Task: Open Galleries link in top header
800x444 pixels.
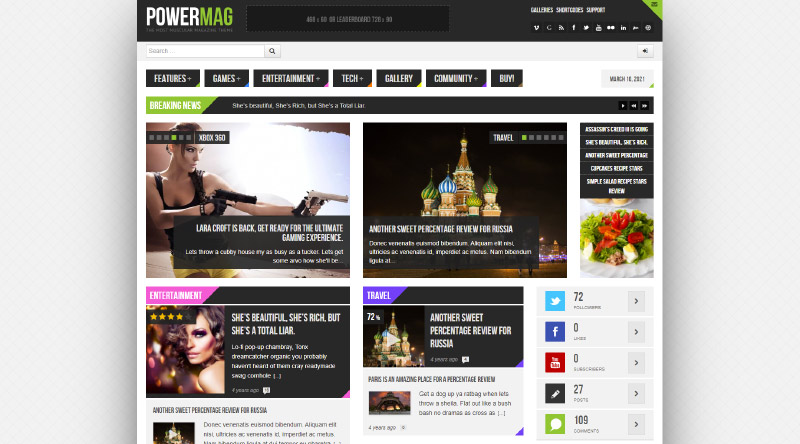Action: coord(541,10)
